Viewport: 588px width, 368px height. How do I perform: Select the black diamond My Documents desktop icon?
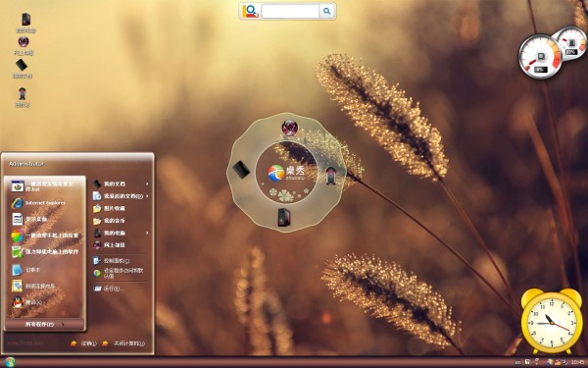[22, 69]
